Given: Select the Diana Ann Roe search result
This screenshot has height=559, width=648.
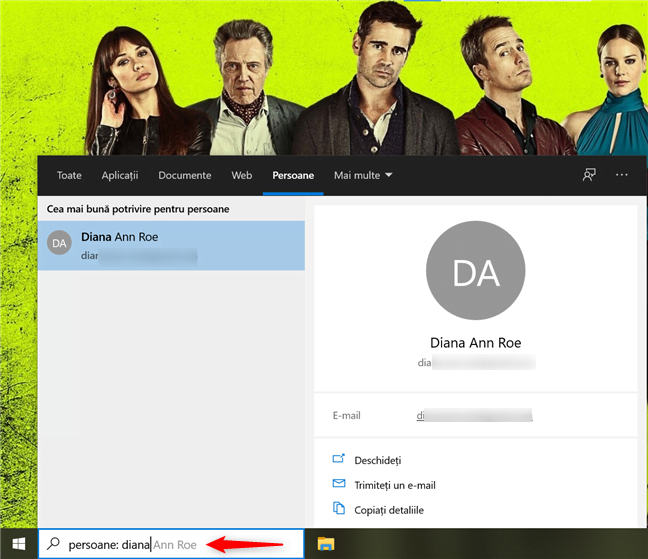Looking at the screenshot, I should click(x=171, y=245).
